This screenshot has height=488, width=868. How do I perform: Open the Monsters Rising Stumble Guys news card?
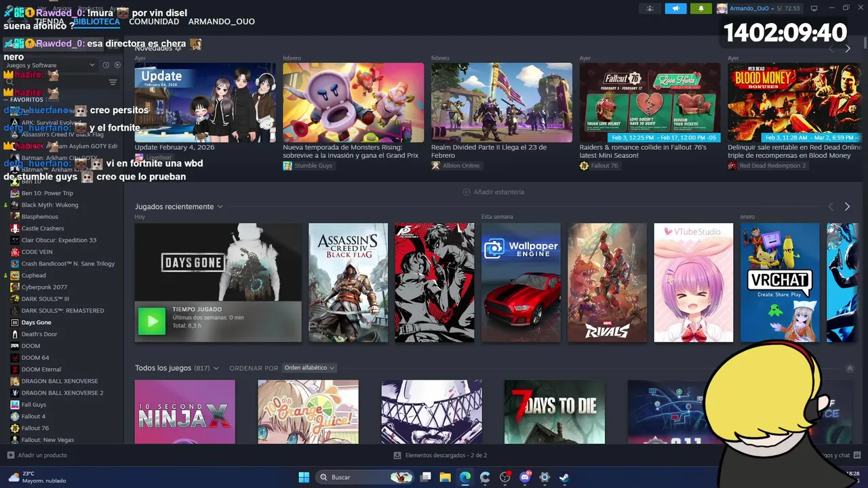pos(353,102)
